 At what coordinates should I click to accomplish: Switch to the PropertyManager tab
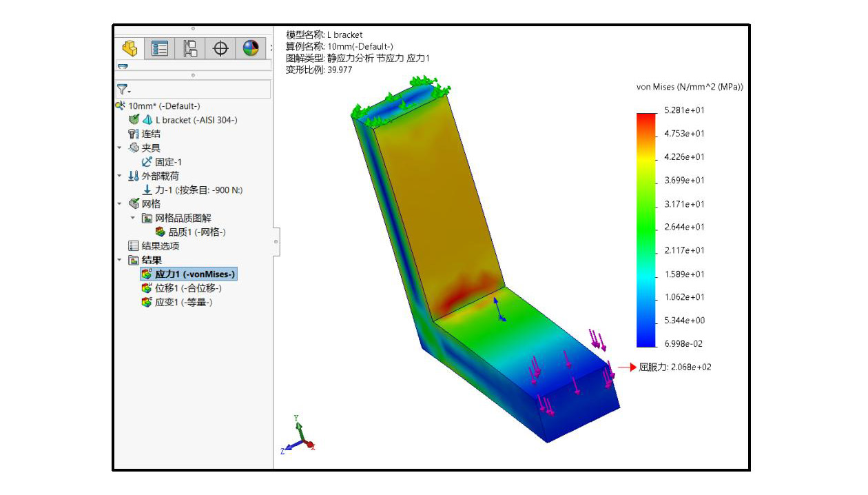point(160,48)
